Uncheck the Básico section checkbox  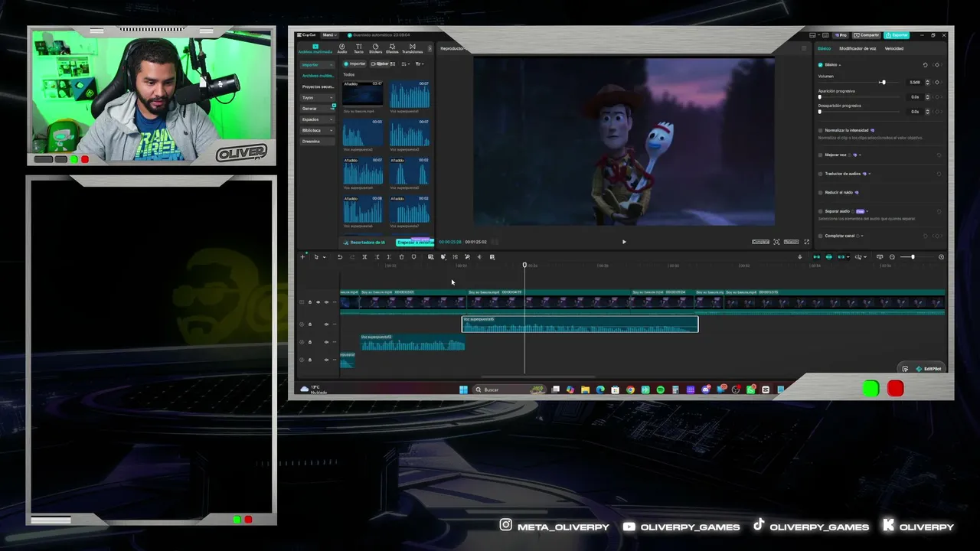820,65
